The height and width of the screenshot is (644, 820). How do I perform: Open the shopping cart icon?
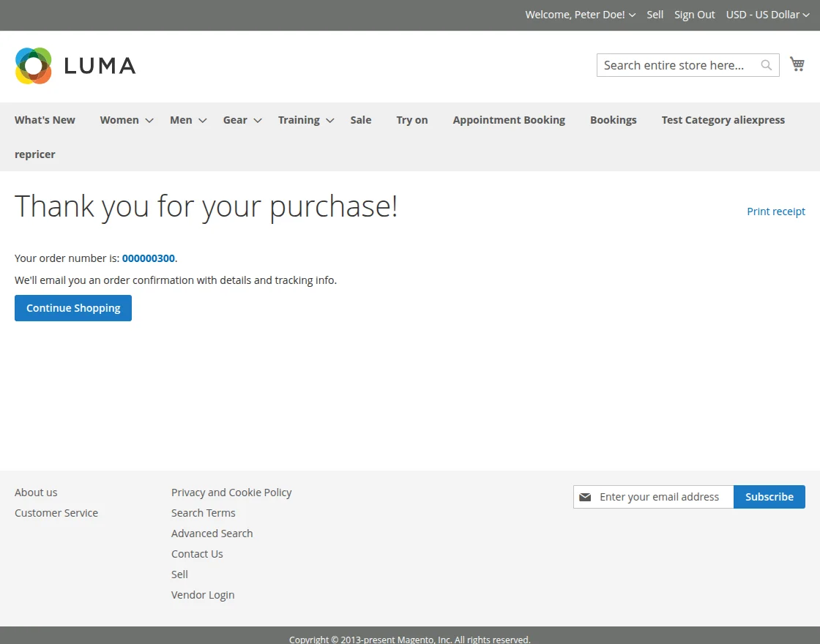(797, 64)
